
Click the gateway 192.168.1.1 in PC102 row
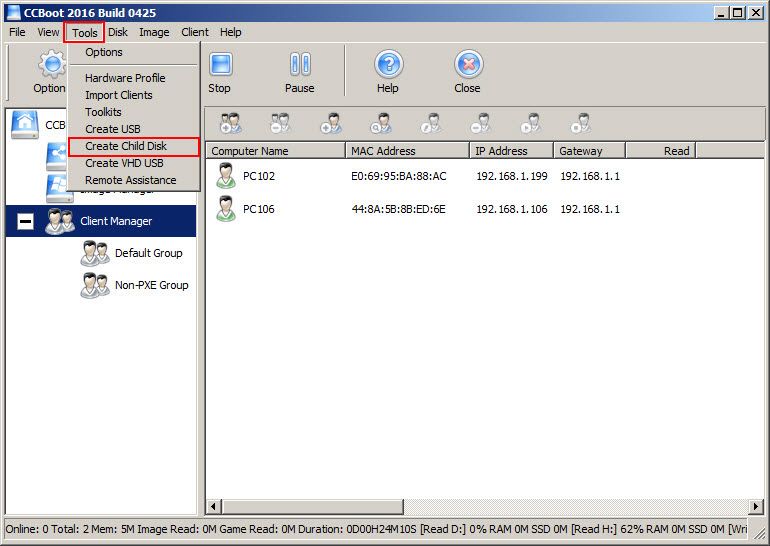pos(590,176)
